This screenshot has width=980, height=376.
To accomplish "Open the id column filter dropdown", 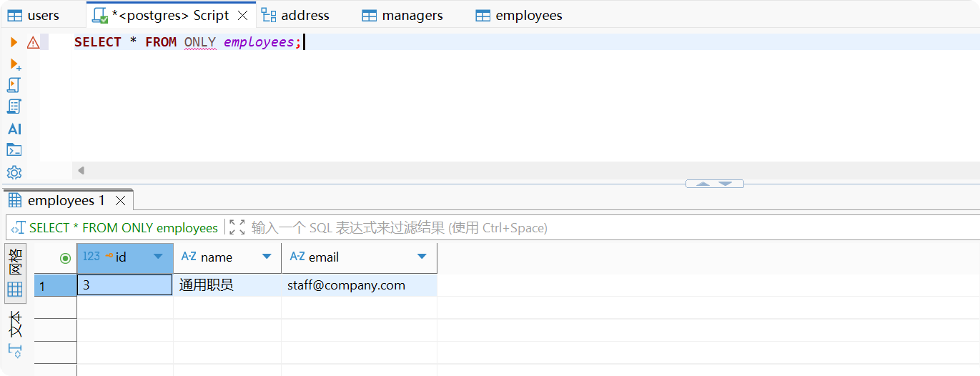I will [159, 257].
